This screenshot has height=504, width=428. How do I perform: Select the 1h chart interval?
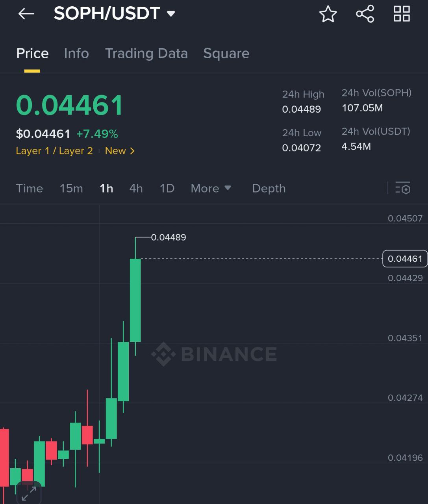[106, 188]
